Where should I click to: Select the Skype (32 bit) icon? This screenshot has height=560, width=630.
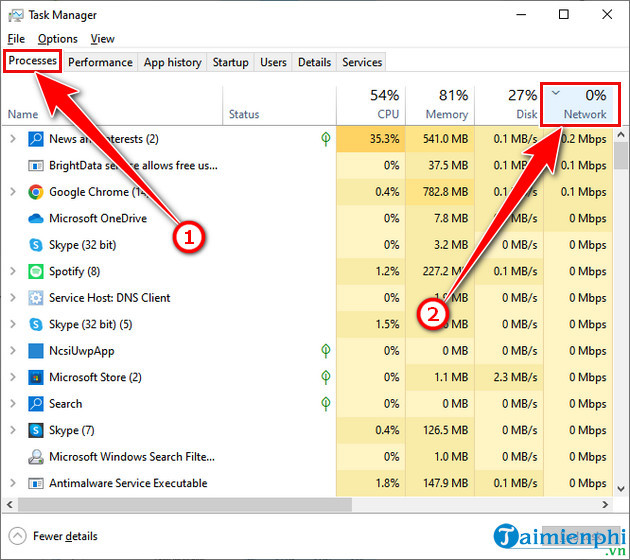(35, 245)
